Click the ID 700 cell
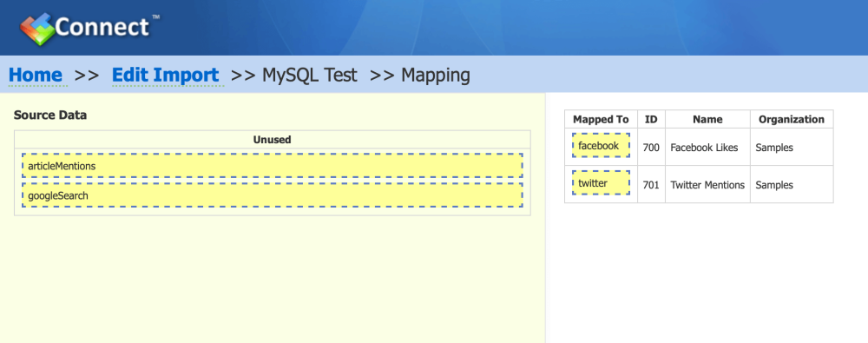Screen dimensions: 868x343 [652, 148]
